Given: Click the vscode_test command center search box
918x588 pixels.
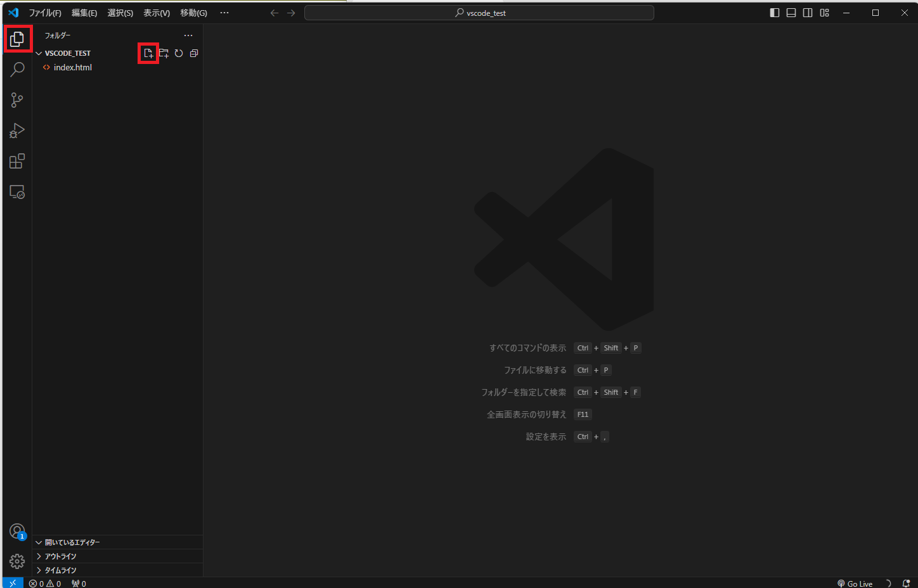Looking at the screenshot, I should tap(479, 13).
